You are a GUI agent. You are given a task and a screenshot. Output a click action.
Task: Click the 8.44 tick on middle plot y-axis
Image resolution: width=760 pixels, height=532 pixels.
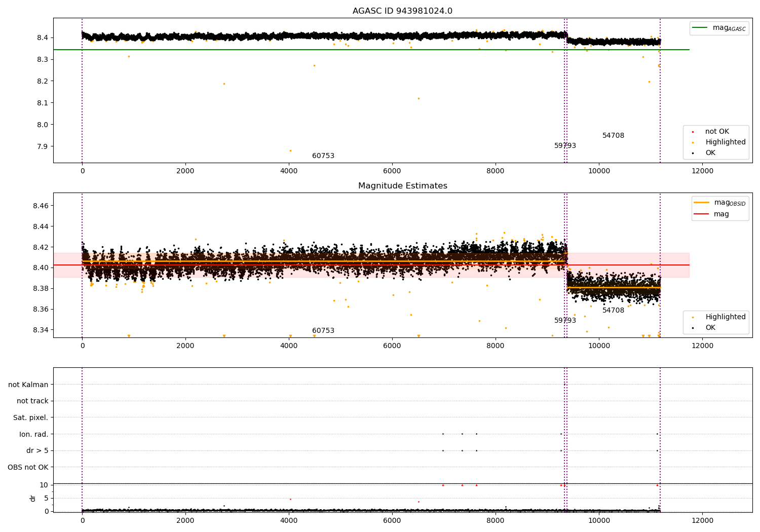40,227
